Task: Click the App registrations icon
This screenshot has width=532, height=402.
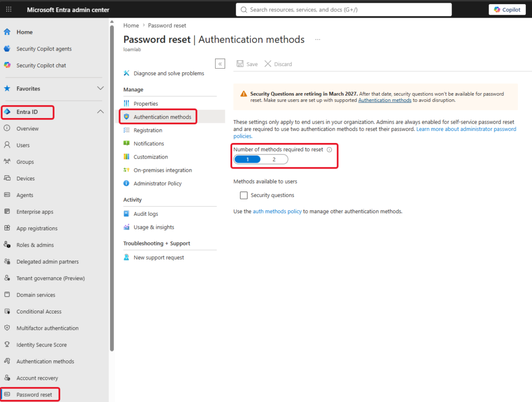Action: pyautogui.click(x=7, y=228)
